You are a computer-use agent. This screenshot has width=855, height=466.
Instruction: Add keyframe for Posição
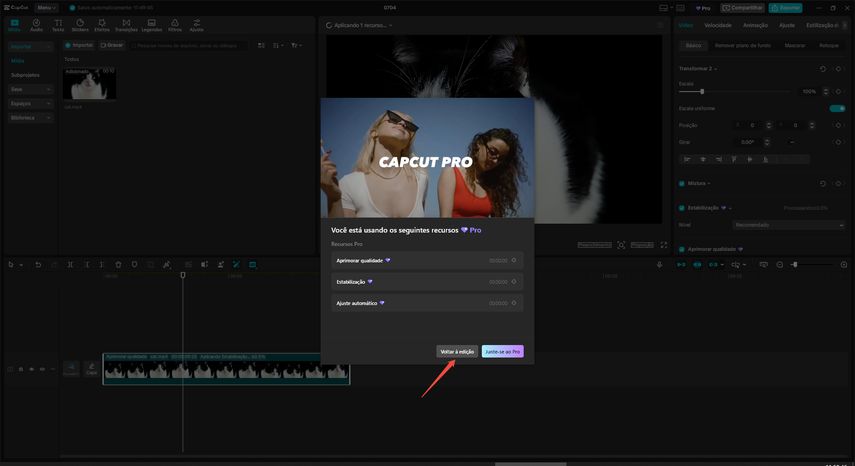(x=839, y=125)
